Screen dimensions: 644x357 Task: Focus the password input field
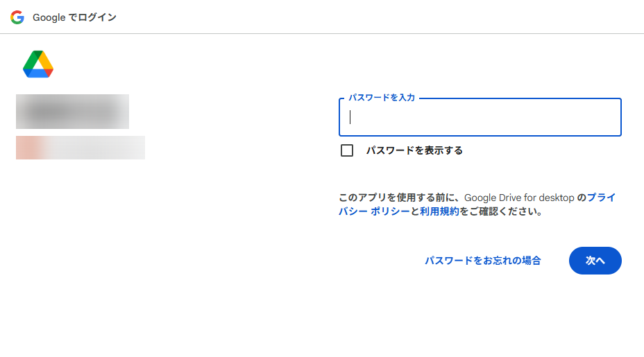(480, 118)
